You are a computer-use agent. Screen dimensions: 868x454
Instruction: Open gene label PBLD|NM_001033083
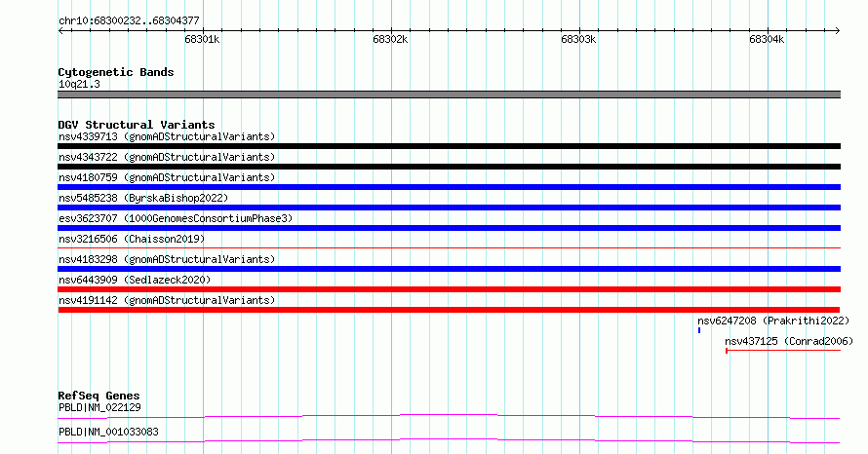(108, 432)
